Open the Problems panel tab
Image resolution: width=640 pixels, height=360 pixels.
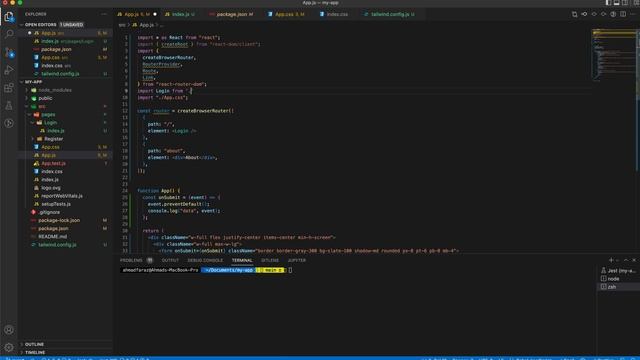[131, 260]
